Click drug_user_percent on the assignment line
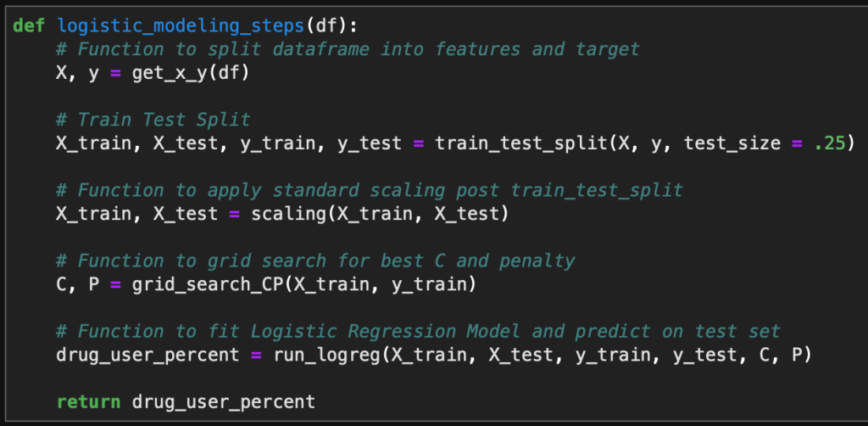This screenshot has width=868, height=426. [147, 355]
